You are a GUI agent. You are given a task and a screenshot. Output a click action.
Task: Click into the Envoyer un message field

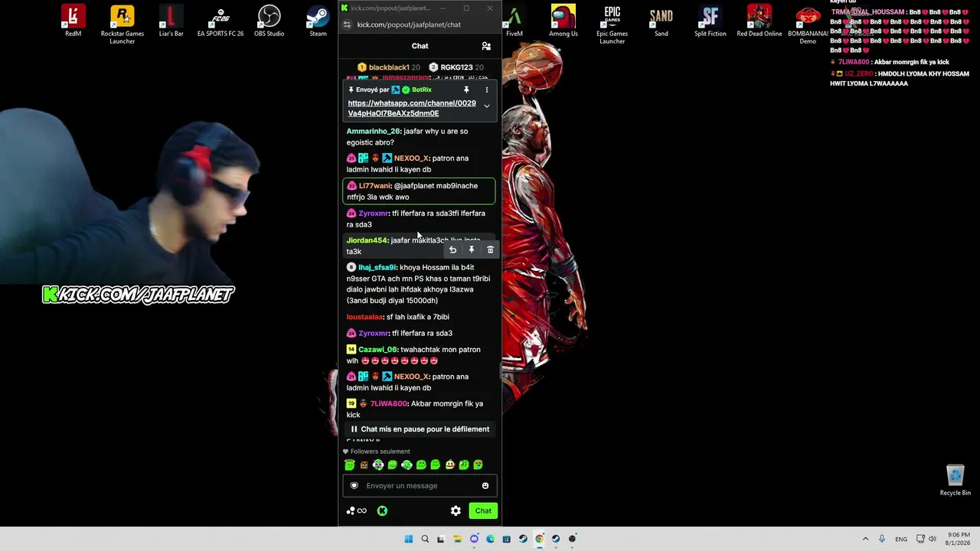pos(420,486)
